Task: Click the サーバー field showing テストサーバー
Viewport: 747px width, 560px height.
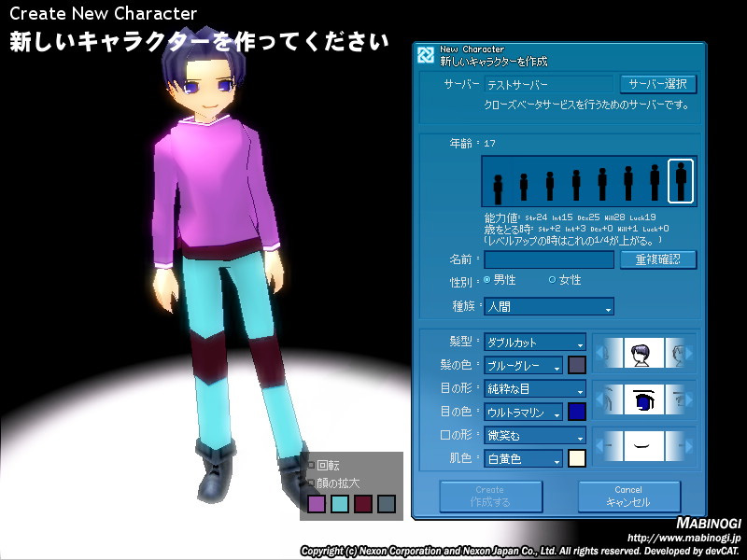Action: coord(549,84)
